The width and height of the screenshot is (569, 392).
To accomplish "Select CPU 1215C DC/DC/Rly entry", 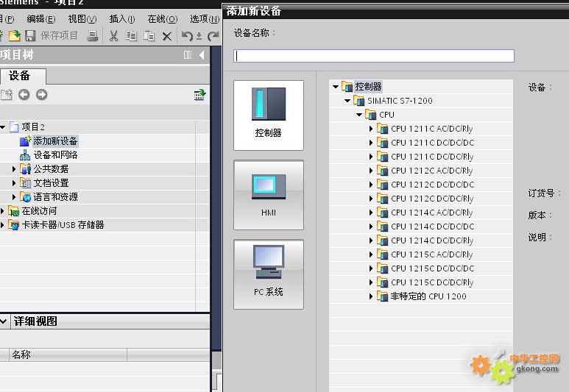I will 432,282.
